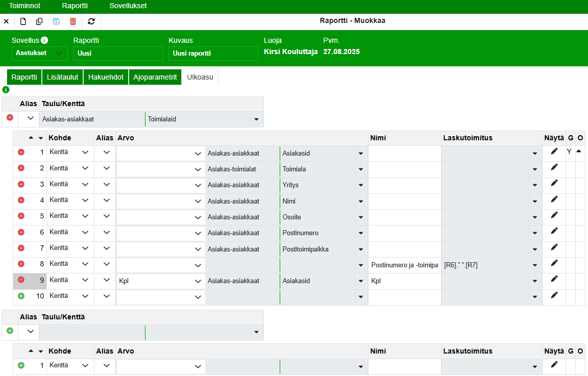588x376 pixels.
Task: Add row 10 with green plus icon
Action: point(21,296)
